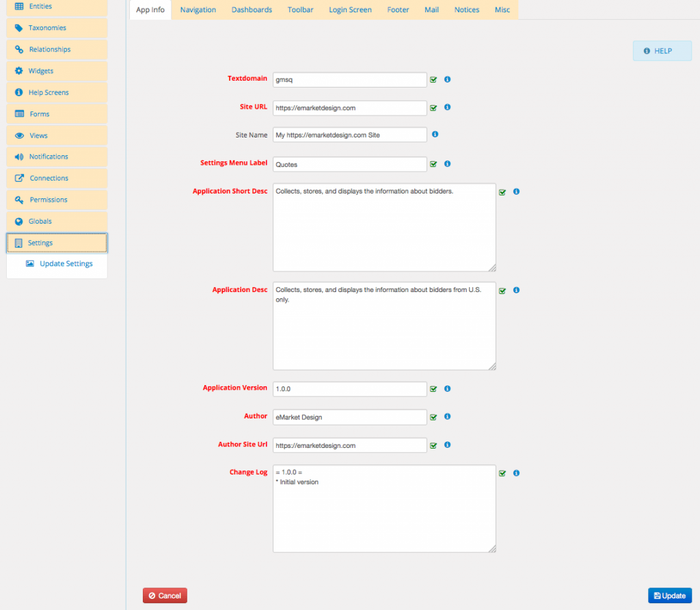The height and width of the screenshot is (610, 700).
Task: Toggle the green checkmark beside Textdomain
Action: (x=433, y=79)
